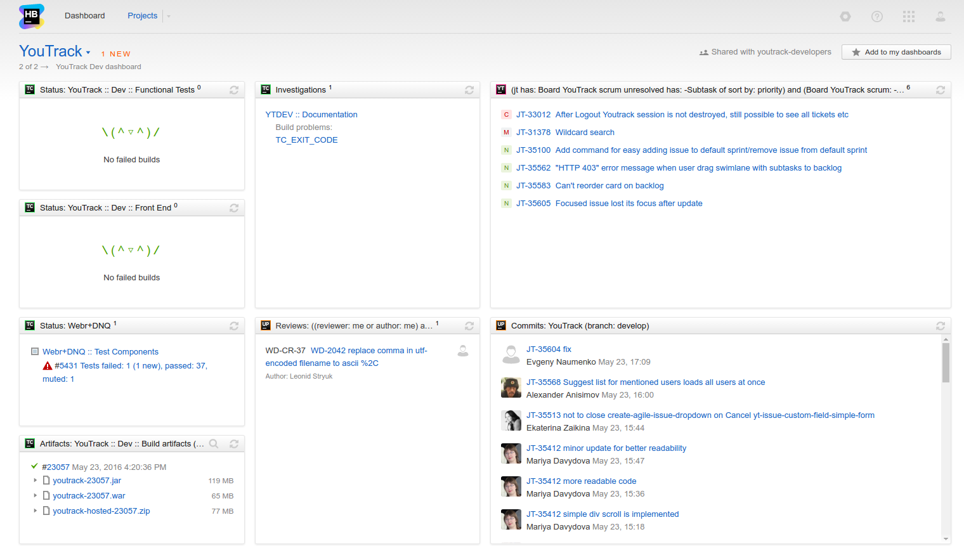Expand the youtrack-23057.jar artifact
Image resolution: width=964 pixels, height=560 pixels.
click(x=35, y=481)
